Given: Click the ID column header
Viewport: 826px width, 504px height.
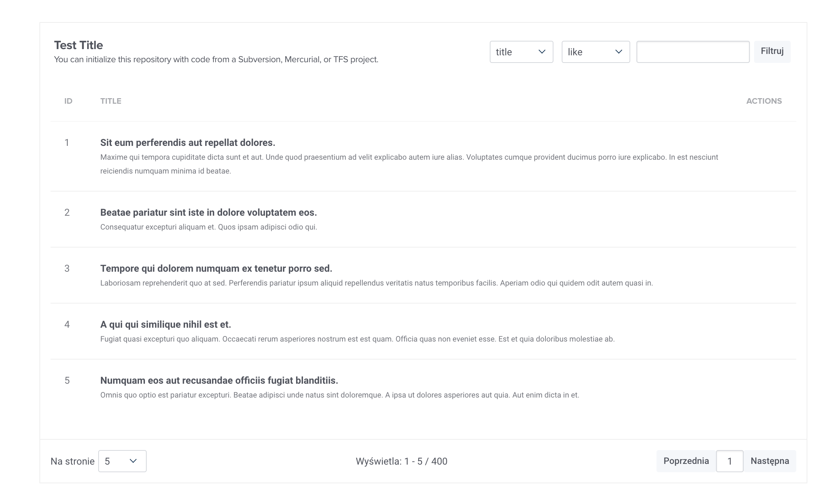Looking at the screenshot, I should (x=68, y=101).
